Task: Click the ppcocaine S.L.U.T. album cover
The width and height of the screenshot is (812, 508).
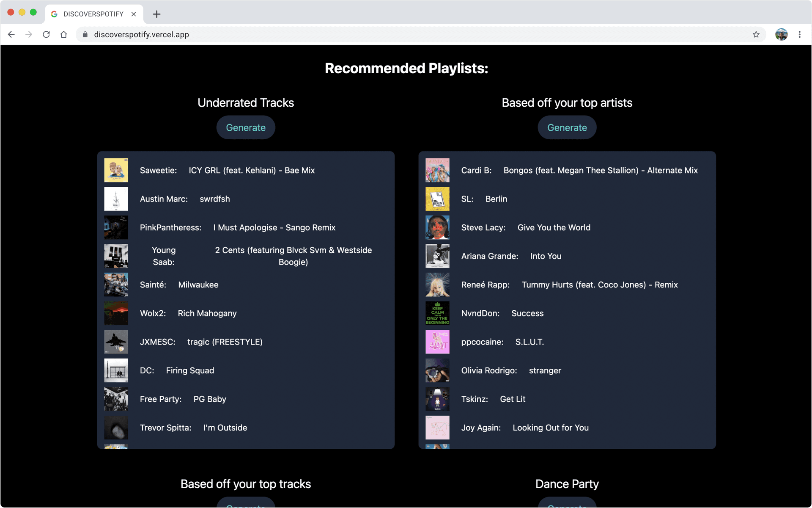Action: click(437, 342)
